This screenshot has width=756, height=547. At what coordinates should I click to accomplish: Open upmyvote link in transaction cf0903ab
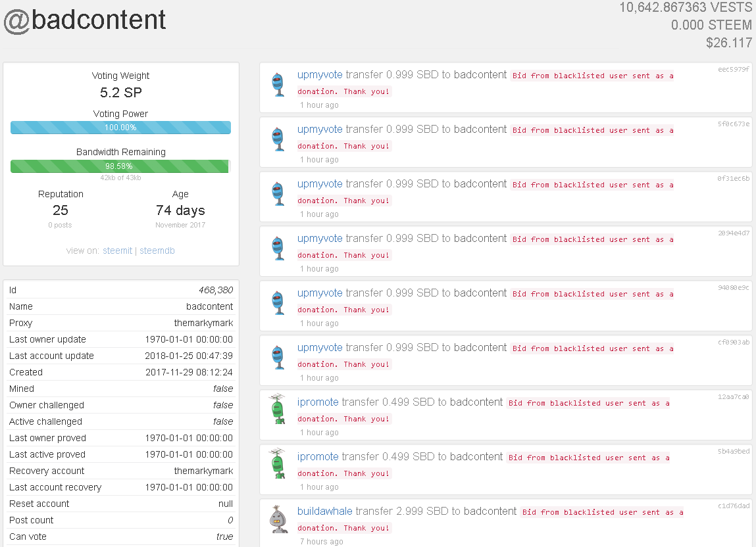coord(320,348)
